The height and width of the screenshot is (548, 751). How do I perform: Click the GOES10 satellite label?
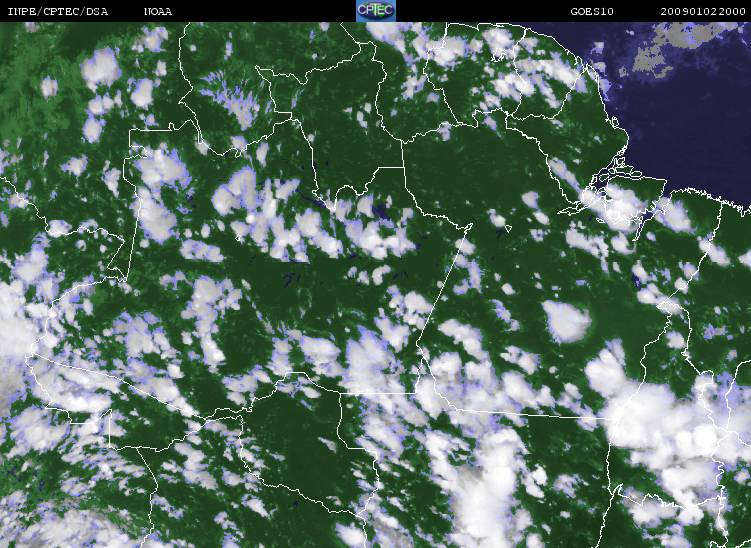click(592, 11)
